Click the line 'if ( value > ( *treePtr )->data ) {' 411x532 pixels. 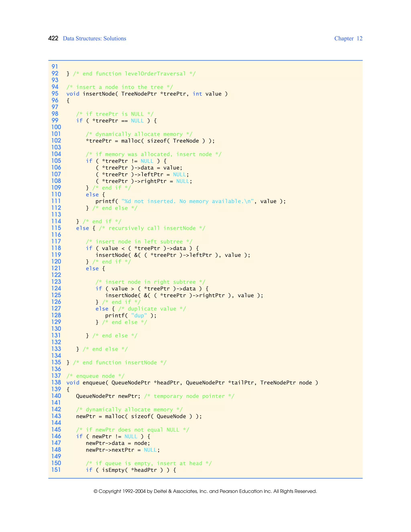(x=152, y=289)
